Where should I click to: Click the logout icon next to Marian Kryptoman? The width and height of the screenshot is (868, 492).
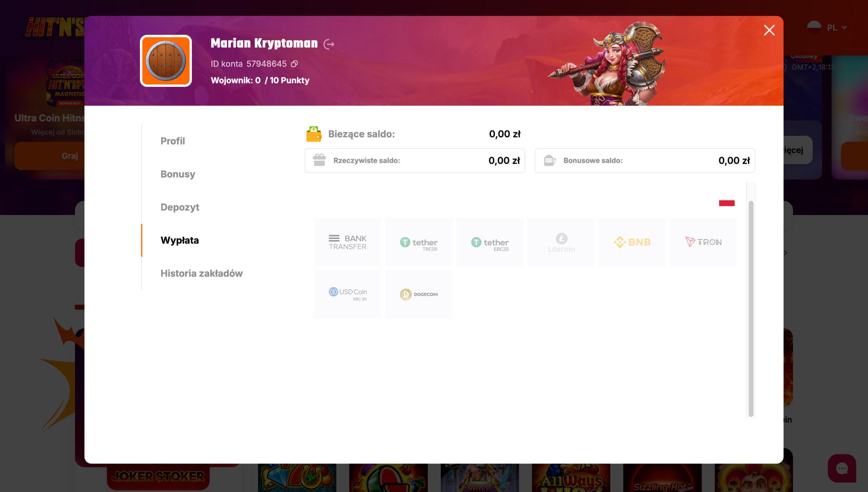[329, 44]
